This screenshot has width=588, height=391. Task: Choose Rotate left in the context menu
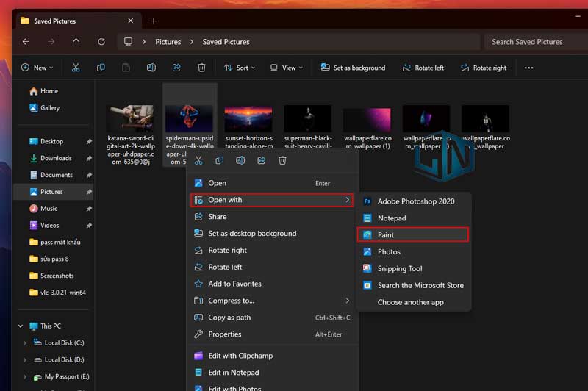pyautogui.click(x=272, y=267)
